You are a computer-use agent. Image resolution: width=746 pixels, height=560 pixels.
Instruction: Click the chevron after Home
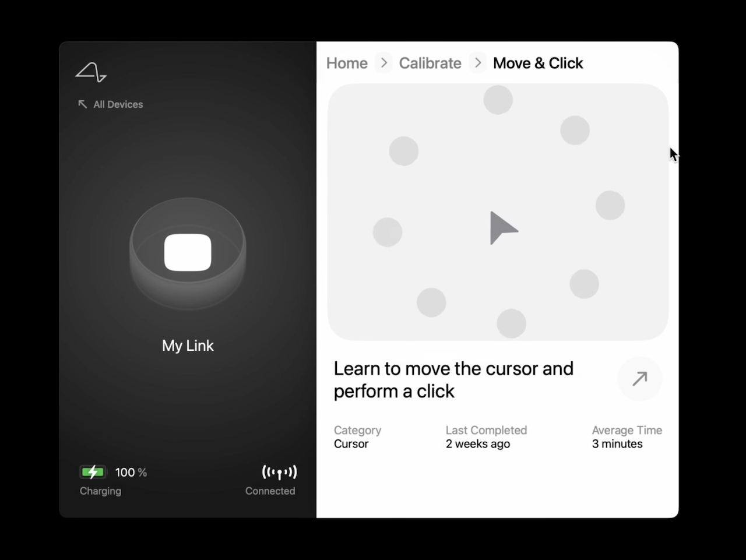point(383,62)
